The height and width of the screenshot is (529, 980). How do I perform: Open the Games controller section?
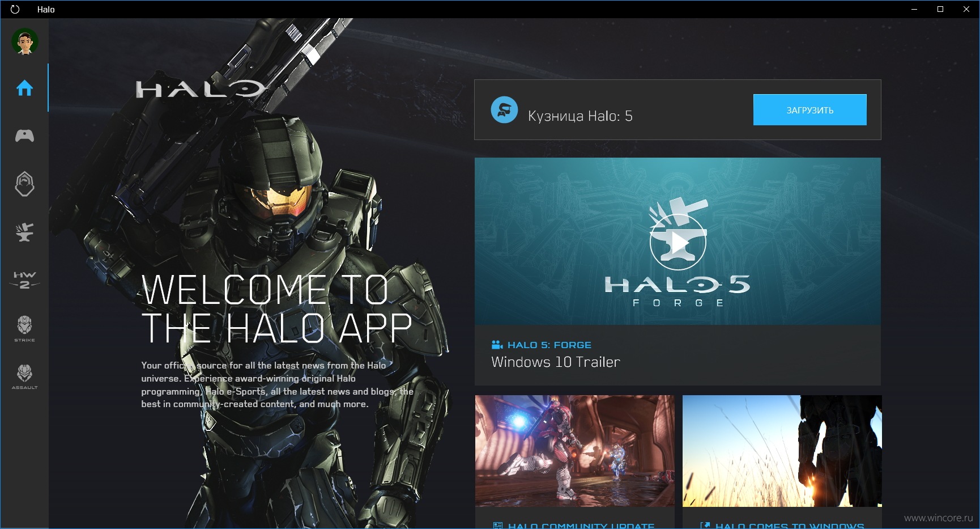point(24,136)
